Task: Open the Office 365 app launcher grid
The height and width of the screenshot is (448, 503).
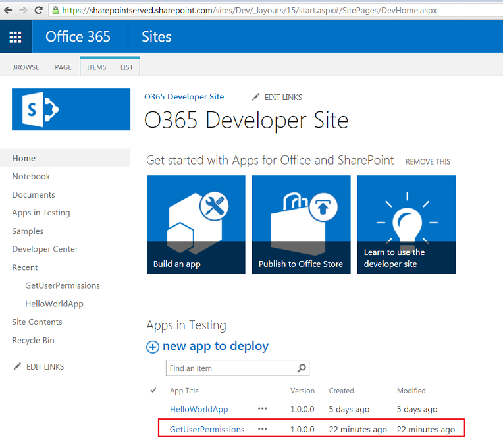Action: tap(15, 37)
